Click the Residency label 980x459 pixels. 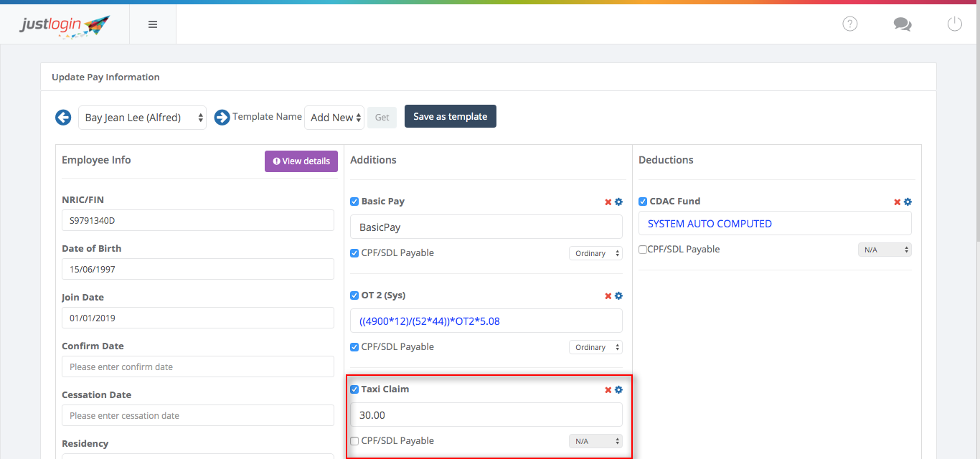coord(85,444)
